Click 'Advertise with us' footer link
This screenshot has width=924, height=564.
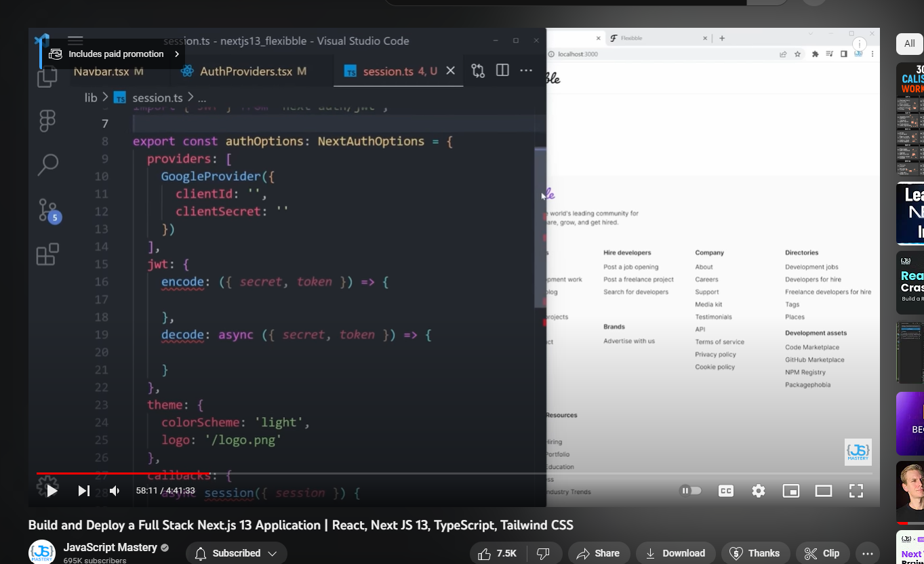[x=629, y=341]
